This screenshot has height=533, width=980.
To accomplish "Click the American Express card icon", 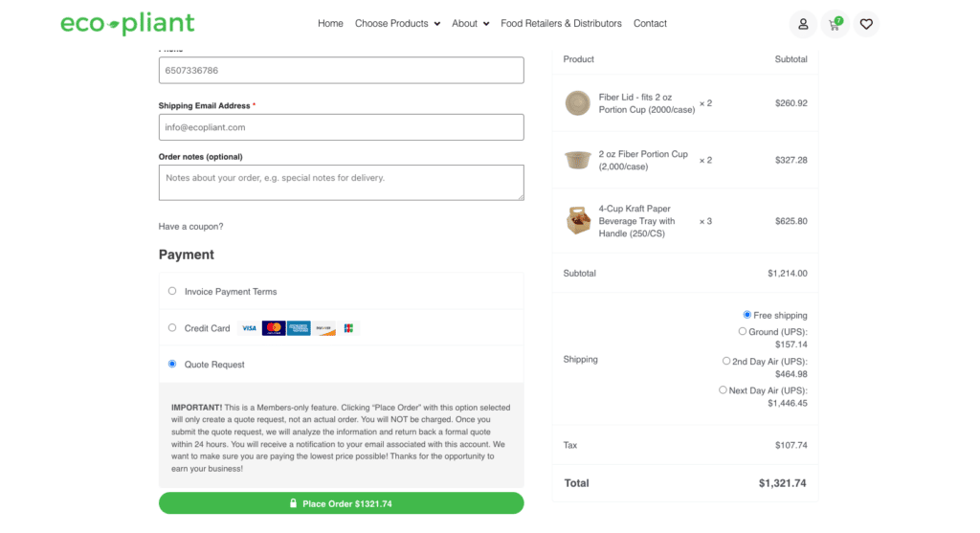I will click(299, 328).
